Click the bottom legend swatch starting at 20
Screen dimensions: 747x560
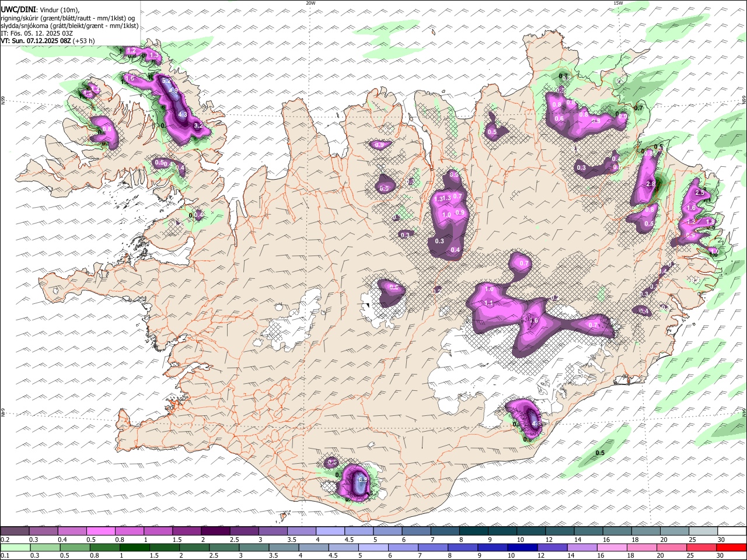point(671,547)
